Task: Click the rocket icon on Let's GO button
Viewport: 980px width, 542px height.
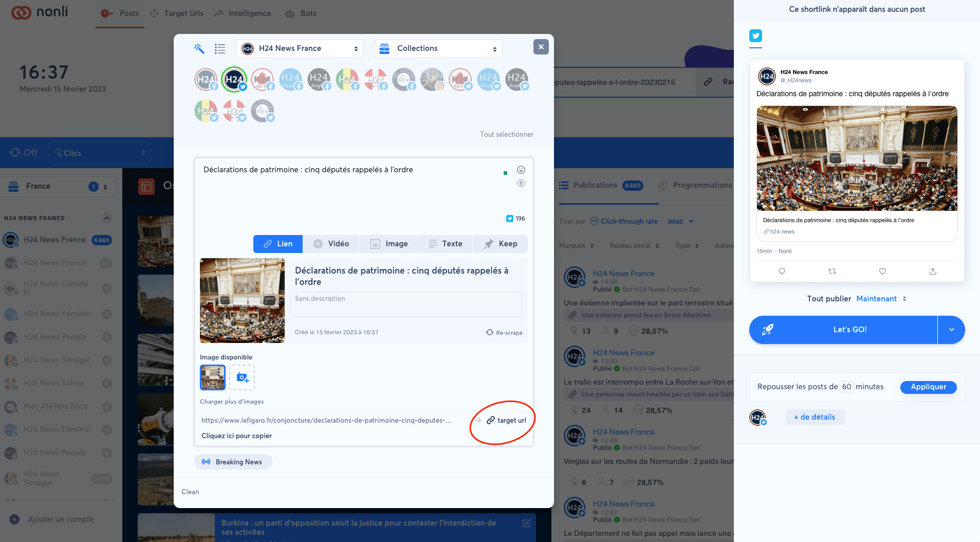Action: tap(768, 330)
